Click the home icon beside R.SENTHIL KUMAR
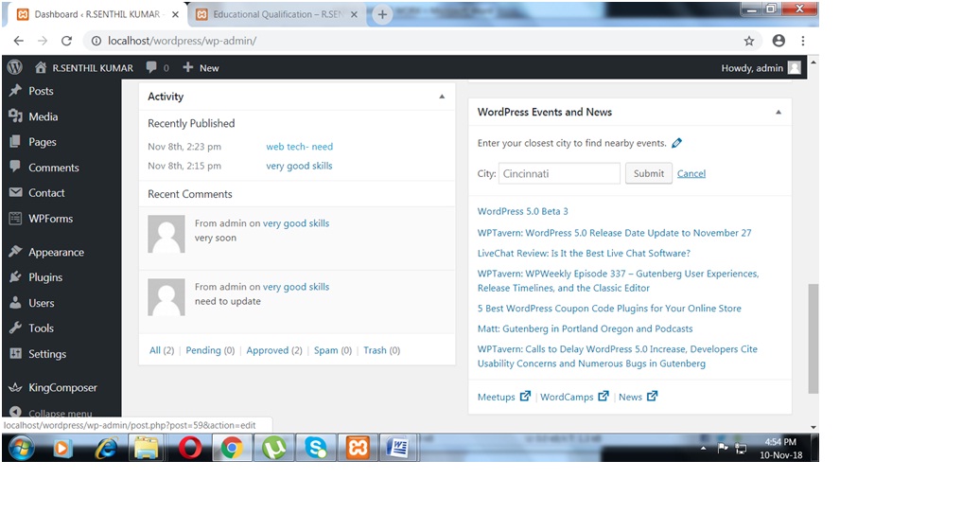980x532 pixels. coord(41,67)
